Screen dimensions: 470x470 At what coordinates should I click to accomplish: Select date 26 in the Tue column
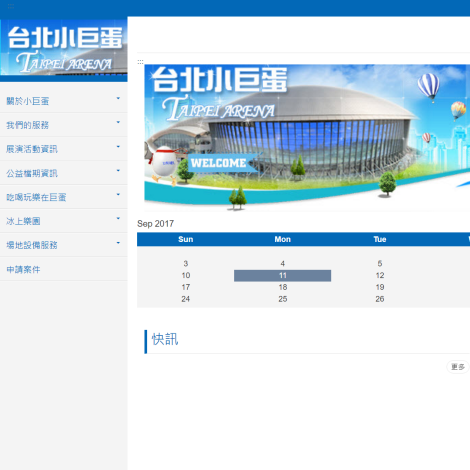380,299
